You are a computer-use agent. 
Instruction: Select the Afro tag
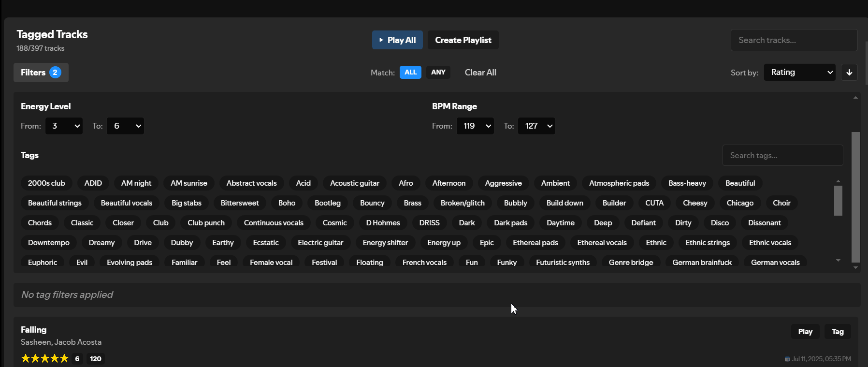tap(406, 183)
